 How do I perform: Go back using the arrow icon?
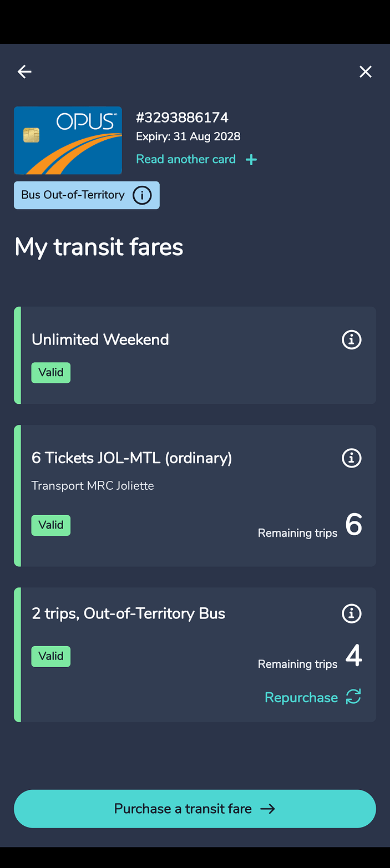[24, 72]
